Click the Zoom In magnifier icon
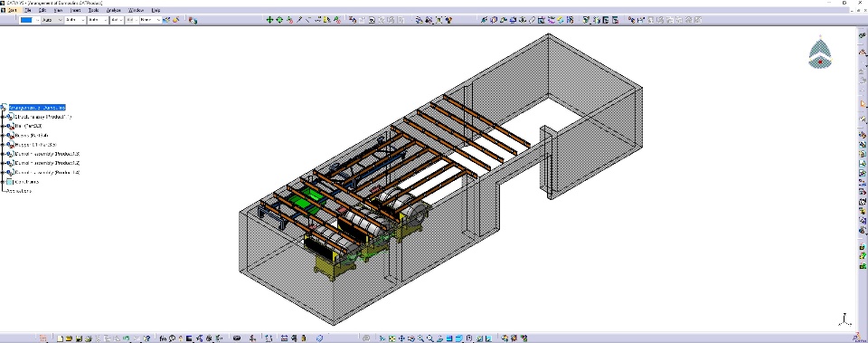Image resolution: width=868 pixels, height=343 pixels. [420, 338]
